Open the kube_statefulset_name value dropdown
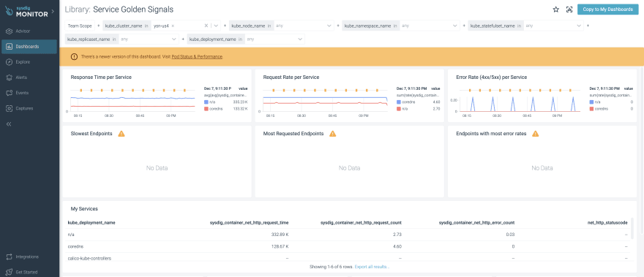Viewport: 644px width, 277px height. (554, 26)
